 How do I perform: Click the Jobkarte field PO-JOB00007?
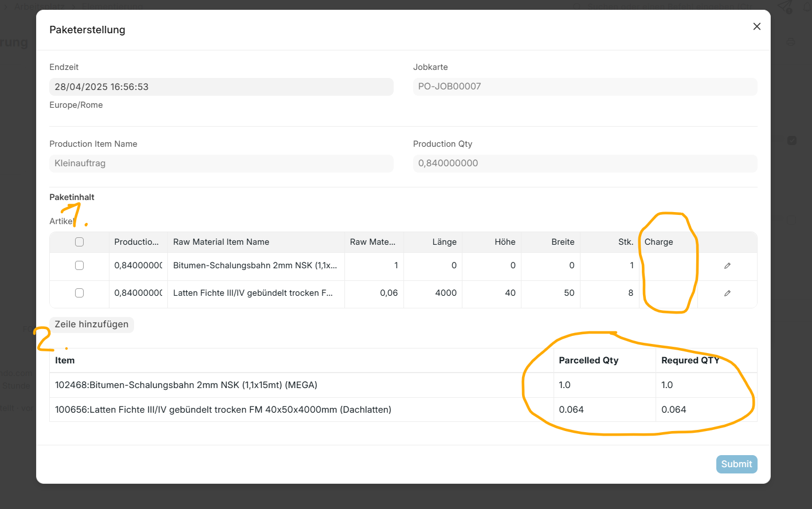coord(585,87)
